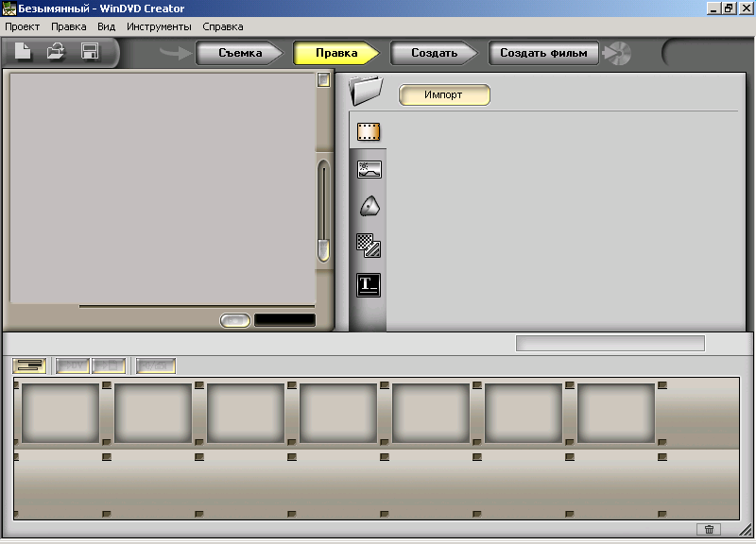756x544 pixels.
Task: Select the first storyboard clip slot
Action: click(x=60, y=413)
